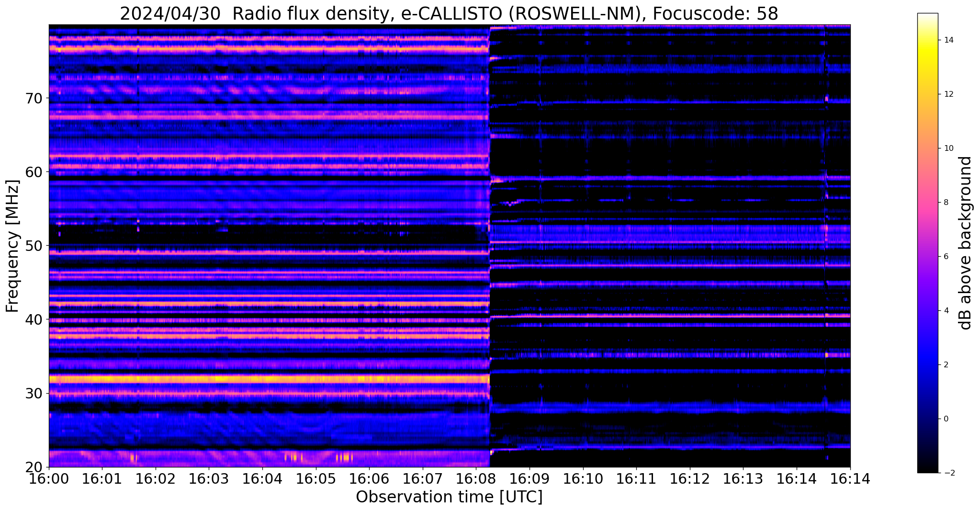980x511 pixels.
Task: Click the 16:12 time tick label
Action: click(x=690, y=478)
